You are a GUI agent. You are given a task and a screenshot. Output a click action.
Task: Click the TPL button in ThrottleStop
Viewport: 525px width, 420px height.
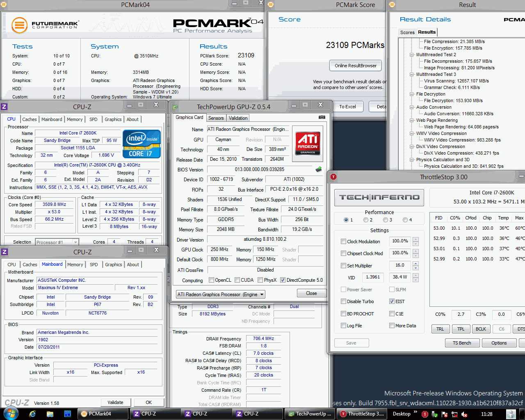(461, 329)
